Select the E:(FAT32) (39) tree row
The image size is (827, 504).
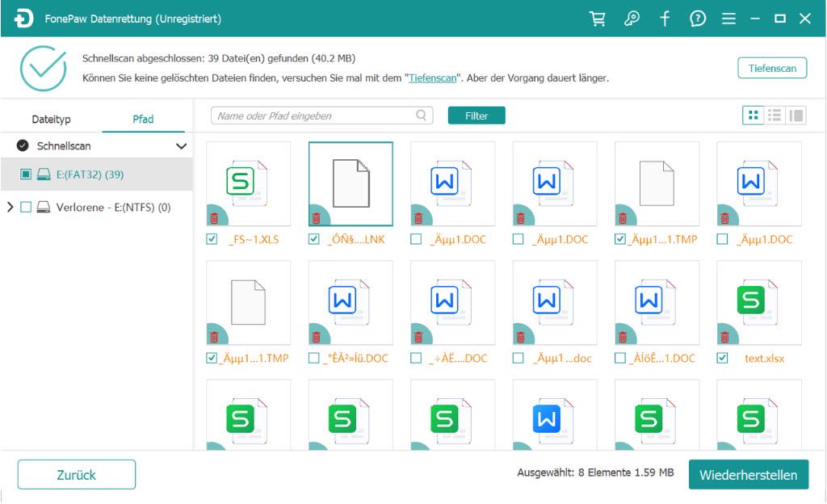coord(97,174)
